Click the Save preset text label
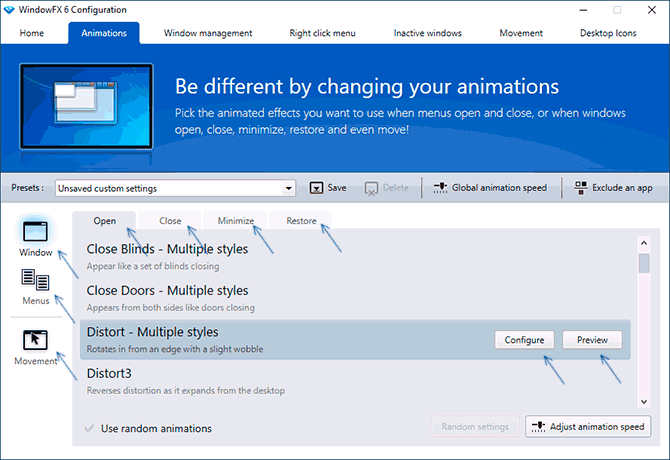Screen dimensions: 670x460 coord(337,188)
